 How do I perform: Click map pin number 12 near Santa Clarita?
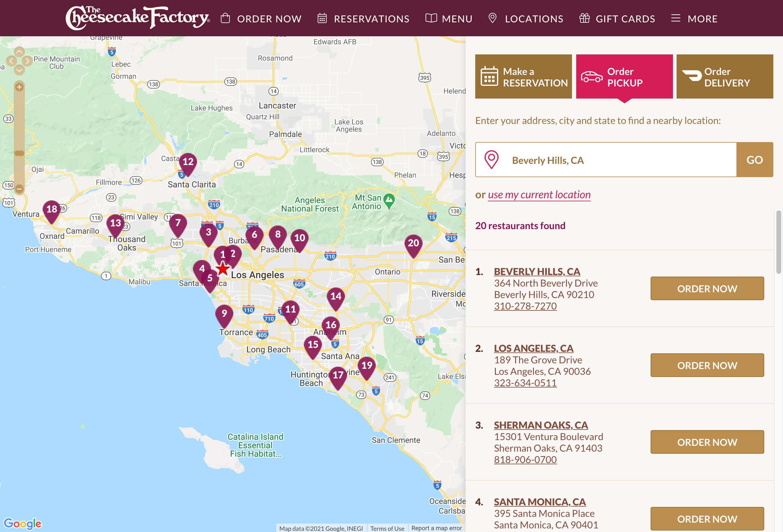[x=188, y=164]
